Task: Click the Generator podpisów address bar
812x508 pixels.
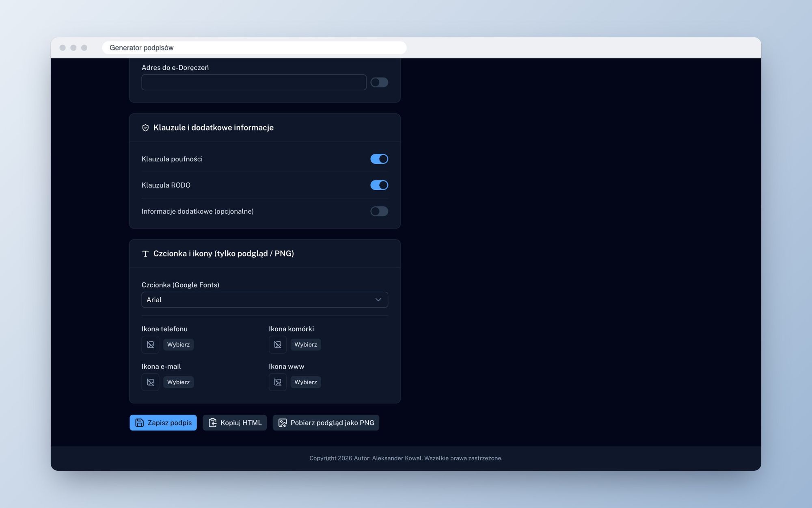Action: coord(254,48)
